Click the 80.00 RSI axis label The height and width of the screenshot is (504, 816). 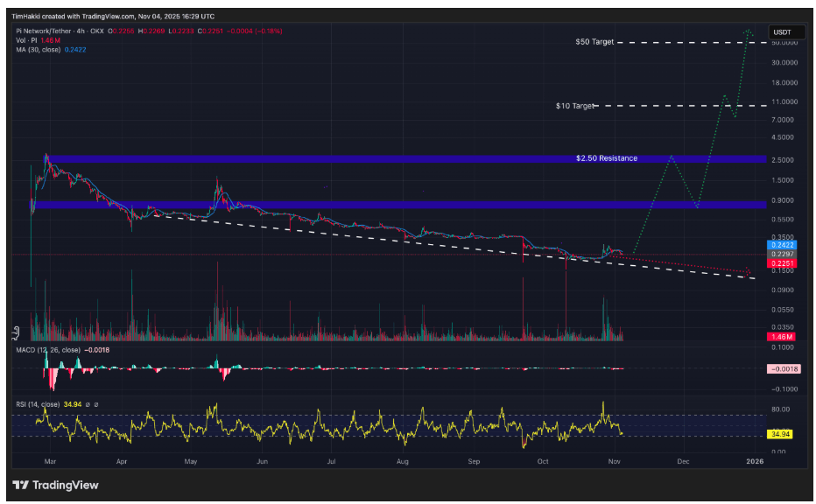click(x=781, y=409)
